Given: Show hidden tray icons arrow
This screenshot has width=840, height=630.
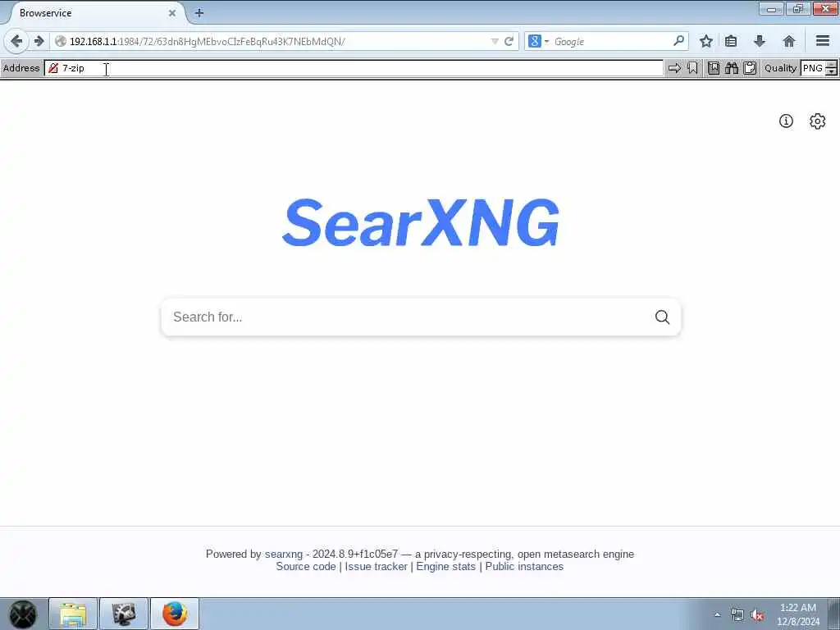Looking at the screenshot, I should (x=717, y=614).
